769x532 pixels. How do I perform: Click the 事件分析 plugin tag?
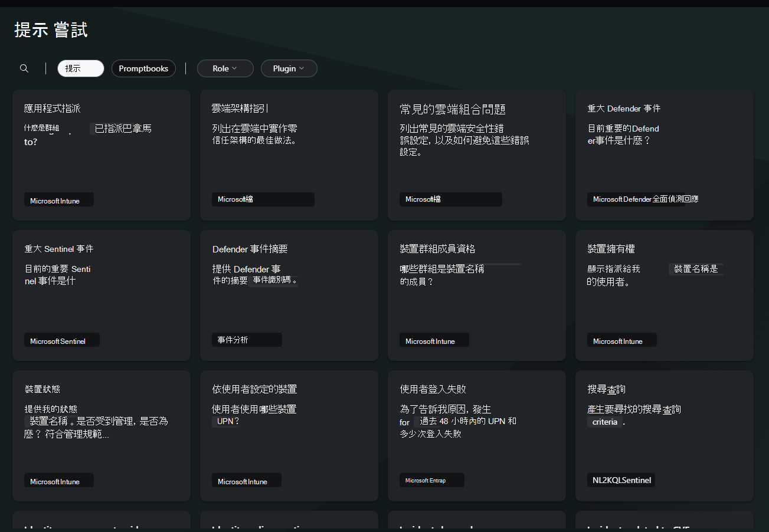[247, 340]
